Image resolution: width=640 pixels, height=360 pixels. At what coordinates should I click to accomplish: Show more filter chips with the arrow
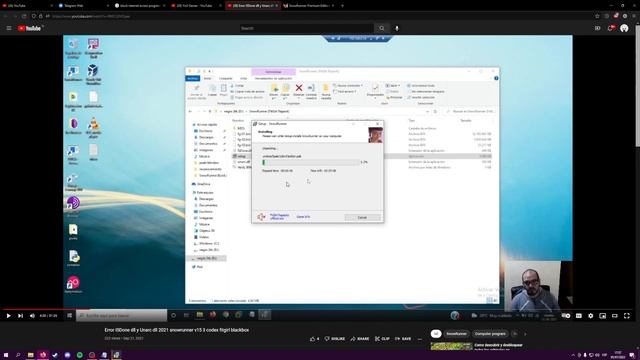(x=525, y=334)
